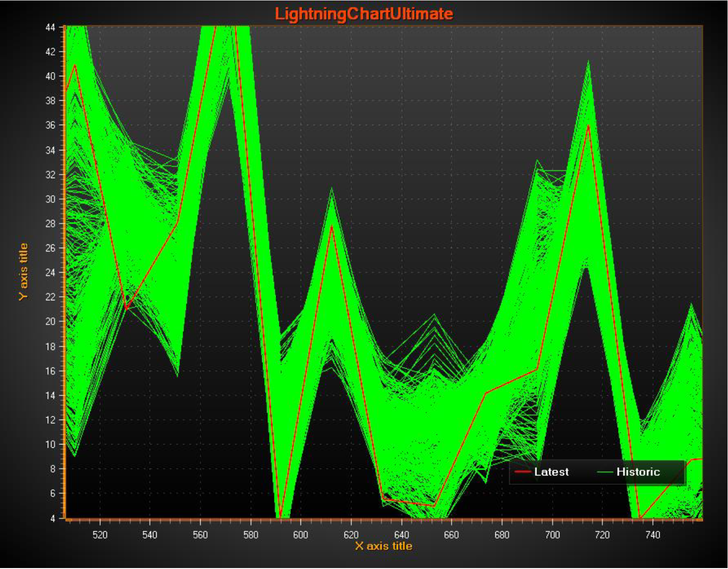Image resolution: width=728 pixels, height=569 pixels.
Task: Click Y axis tick label 28
Action: coord(51,223)
